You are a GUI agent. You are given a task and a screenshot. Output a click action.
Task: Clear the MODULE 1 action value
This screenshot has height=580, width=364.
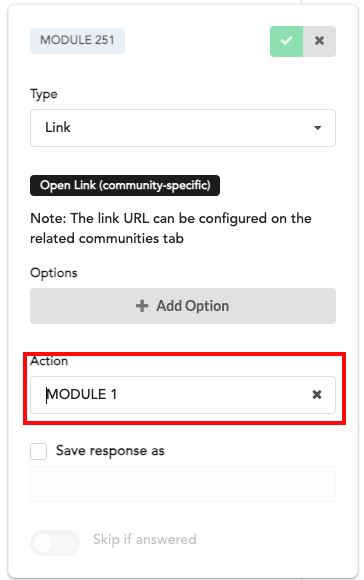point(317,395)
